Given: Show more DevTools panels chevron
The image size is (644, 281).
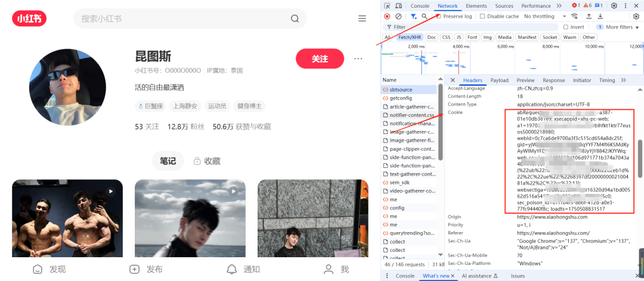Looking at the screenshot, I should [x=559, y=6].
